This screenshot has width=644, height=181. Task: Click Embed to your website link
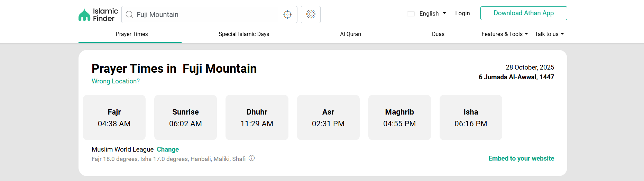[521, 159]
